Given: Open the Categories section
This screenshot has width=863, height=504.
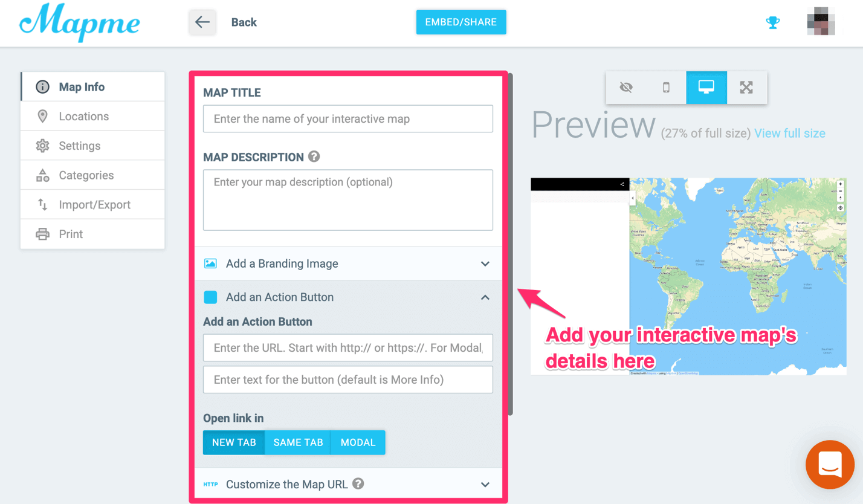Looking at the screenshot, I should coord(92,175).
